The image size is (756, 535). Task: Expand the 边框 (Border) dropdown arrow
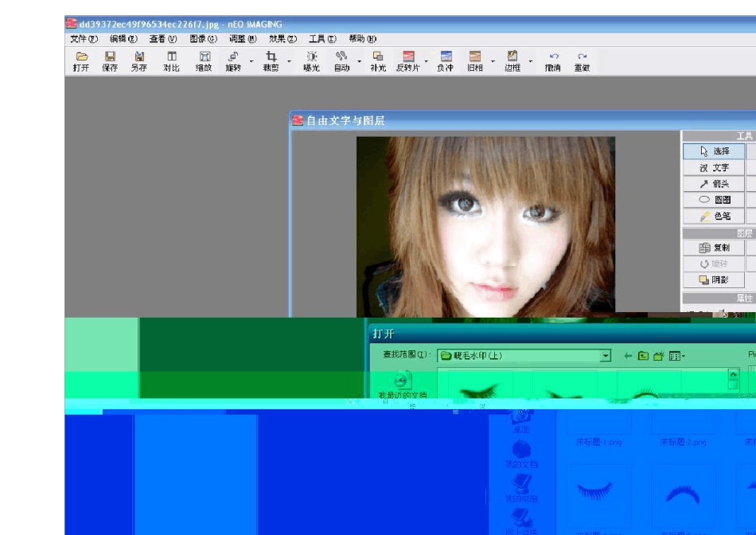click(531, 61)
